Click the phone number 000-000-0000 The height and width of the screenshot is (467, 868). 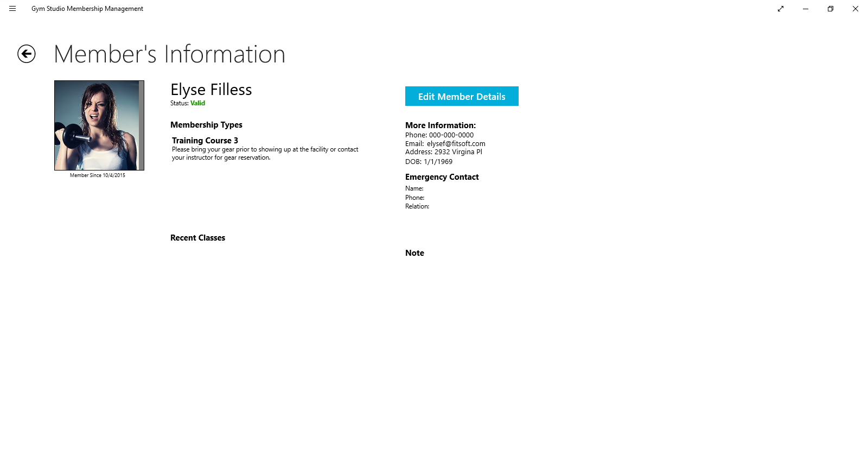pyautogui.click(x=451, y=135)
